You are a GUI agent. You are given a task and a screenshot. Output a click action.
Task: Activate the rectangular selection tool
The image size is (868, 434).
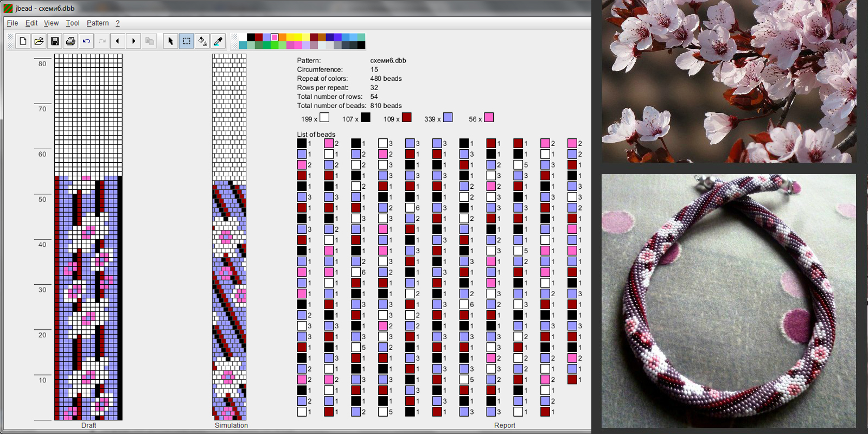point(186,41)
